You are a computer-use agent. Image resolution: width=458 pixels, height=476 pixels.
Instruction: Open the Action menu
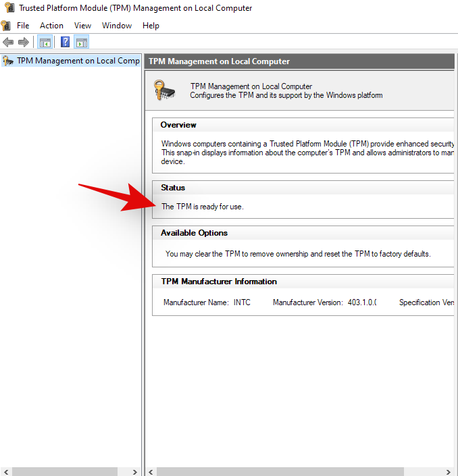point(51,26)
